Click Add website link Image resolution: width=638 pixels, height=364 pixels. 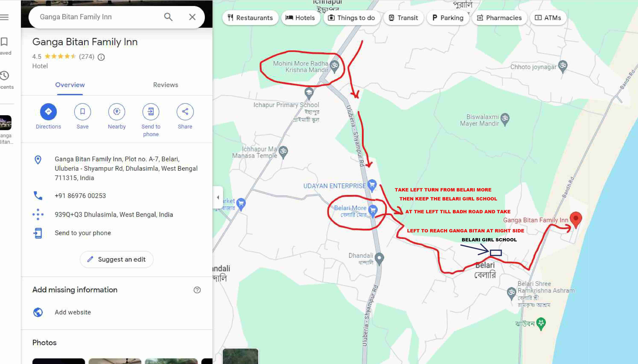tap(73, 312)
